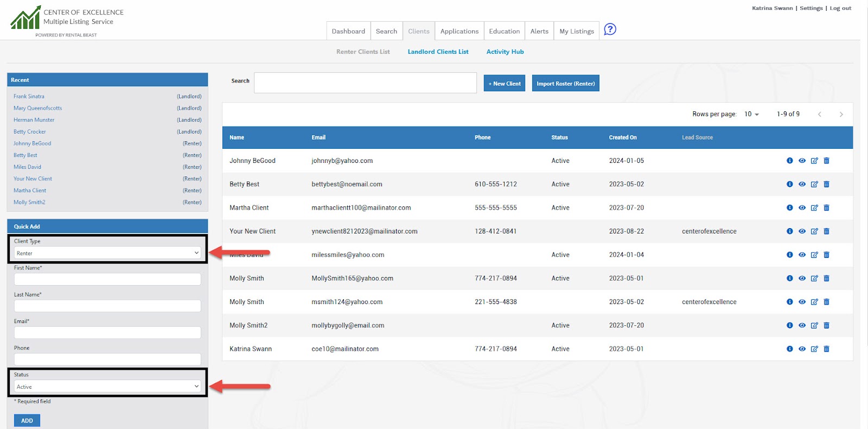Edit Molly Smith2 client record
The height and width of the screenshot is (429, 868).
coord(814,325)
